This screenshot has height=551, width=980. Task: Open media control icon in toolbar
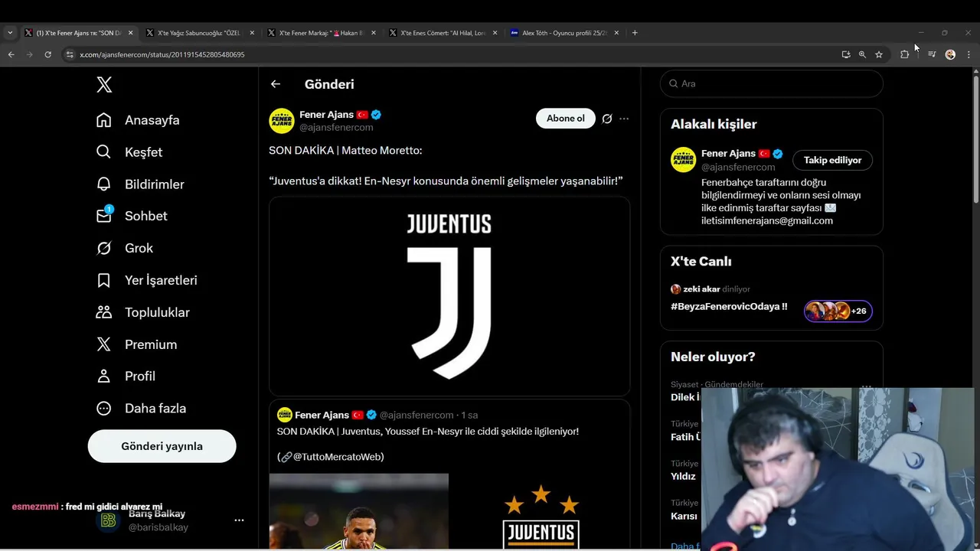pos(932,54)
